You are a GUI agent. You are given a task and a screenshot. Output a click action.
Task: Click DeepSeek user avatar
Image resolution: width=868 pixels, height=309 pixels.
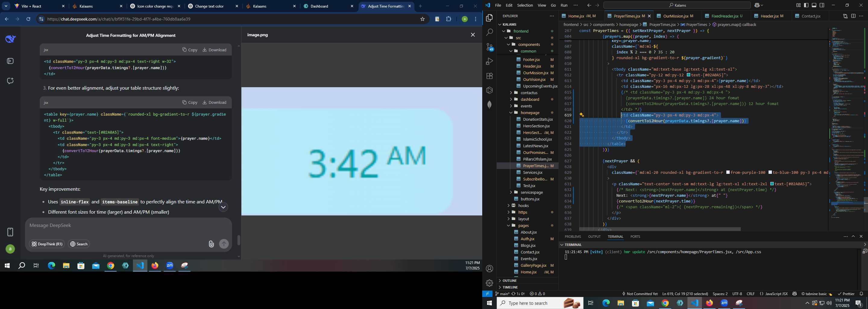[10, 249]
